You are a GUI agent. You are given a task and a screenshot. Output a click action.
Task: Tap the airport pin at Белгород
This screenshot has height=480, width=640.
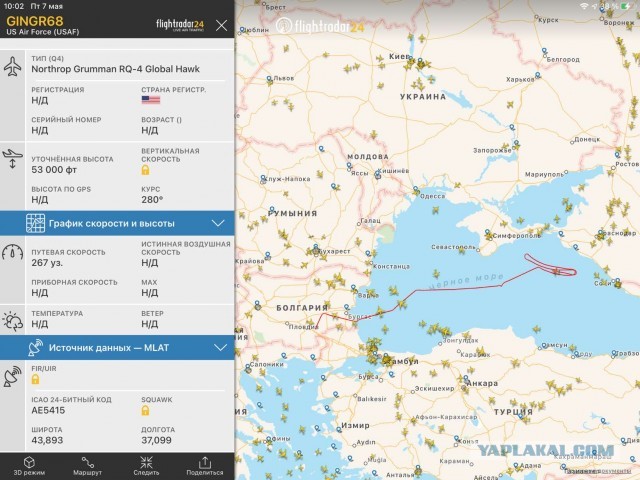click(x=544, y=51)
